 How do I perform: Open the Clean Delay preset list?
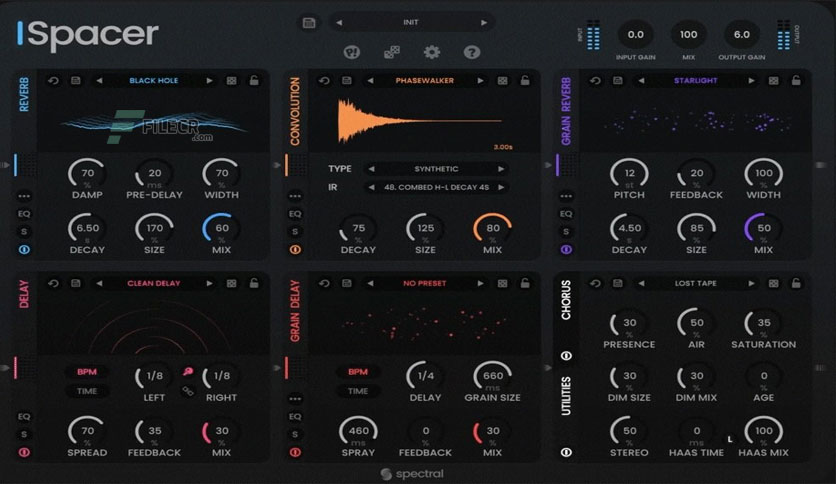154,284
